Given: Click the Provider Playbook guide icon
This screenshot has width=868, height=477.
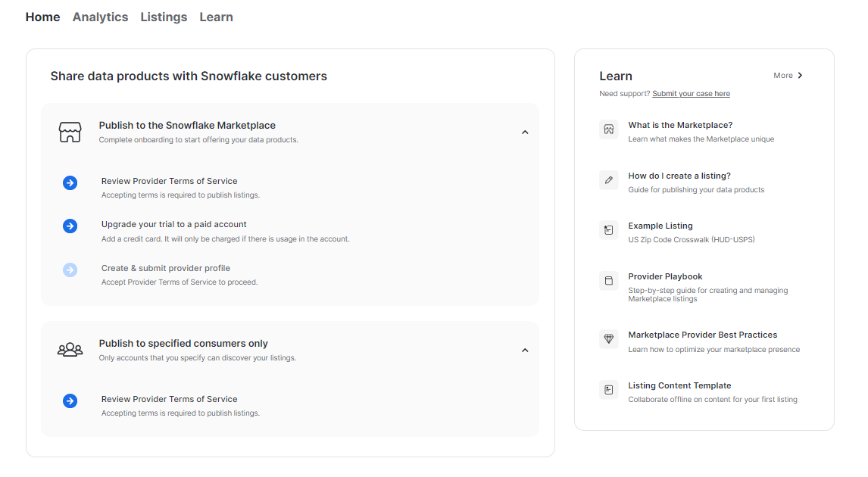Looking at the screenshot, I should tap(608, 281).
